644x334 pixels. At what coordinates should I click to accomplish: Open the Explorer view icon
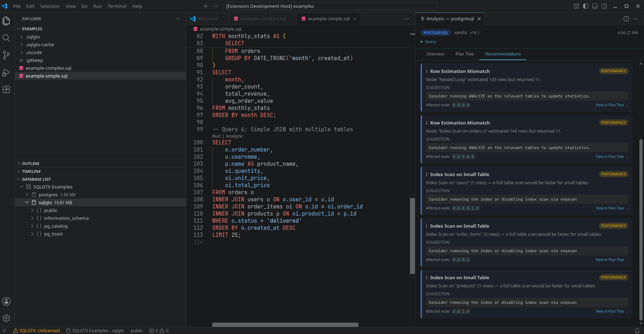tap(6, 21)
